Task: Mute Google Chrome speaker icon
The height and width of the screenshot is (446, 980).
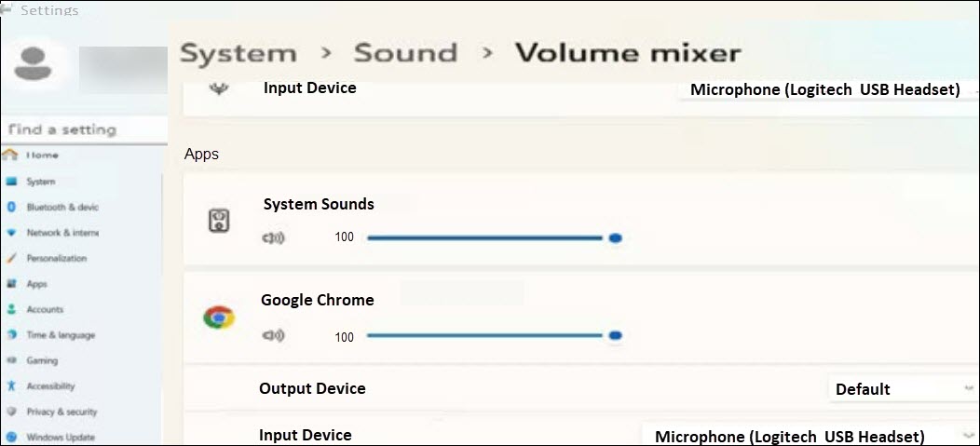Action: point(274,336)
